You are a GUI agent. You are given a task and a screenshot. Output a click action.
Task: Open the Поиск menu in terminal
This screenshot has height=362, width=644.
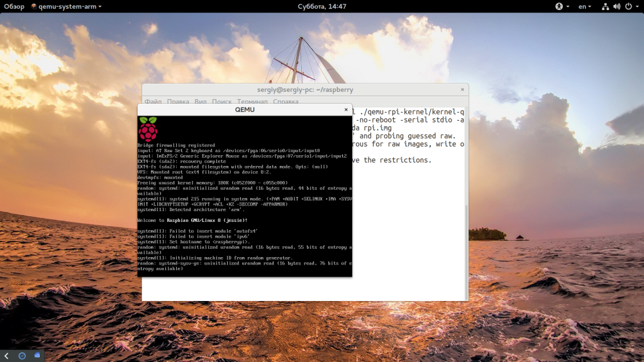point(221,101)
